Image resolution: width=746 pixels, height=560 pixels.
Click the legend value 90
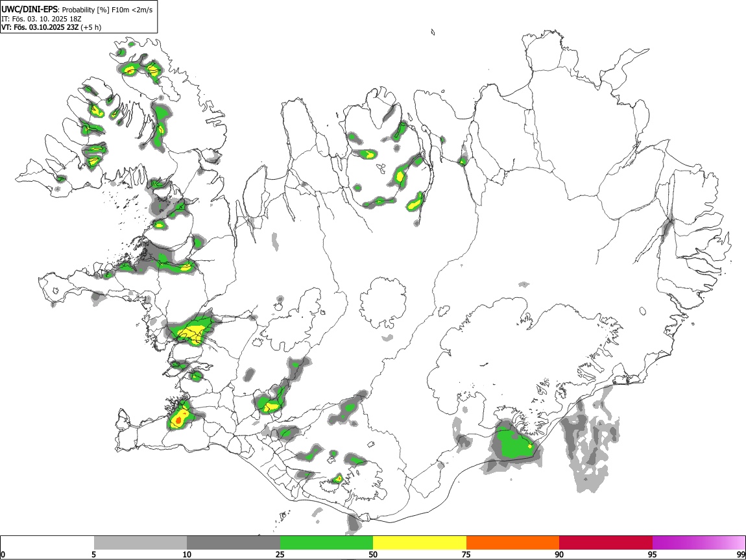tap(559, 555)
